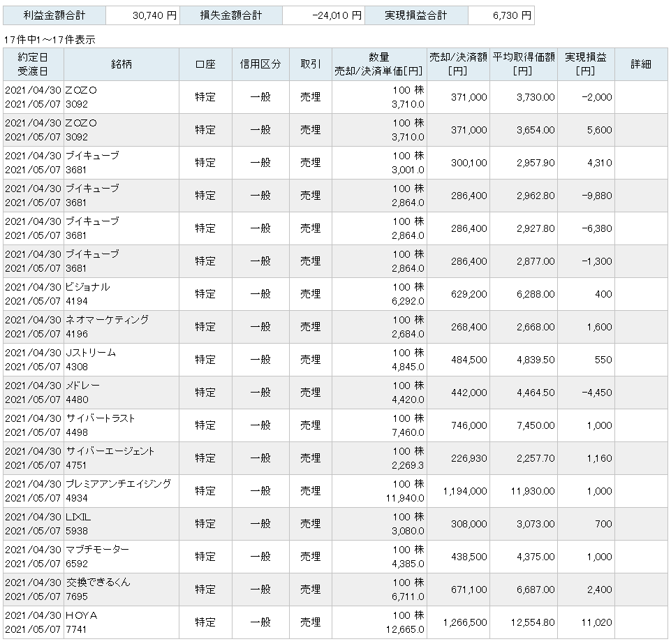This screenshot has height=644, width=671.
Task: Click ビジョナル profit value 400
Action: tap(603, 294)
